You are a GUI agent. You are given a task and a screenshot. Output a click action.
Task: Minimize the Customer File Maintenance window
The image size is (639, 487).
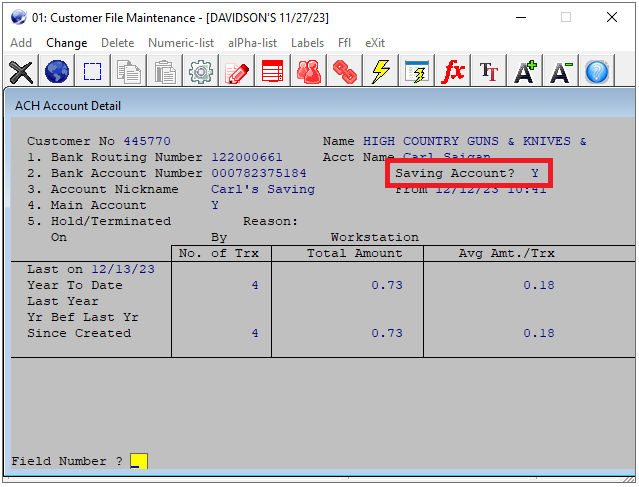521,17
